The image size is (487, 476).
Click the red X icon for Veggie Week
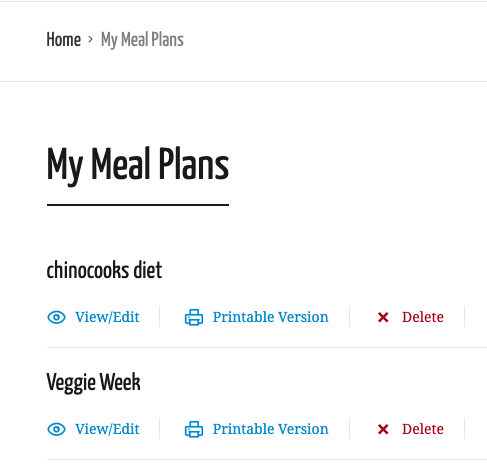pyautogui.click(x=383, y=429)
